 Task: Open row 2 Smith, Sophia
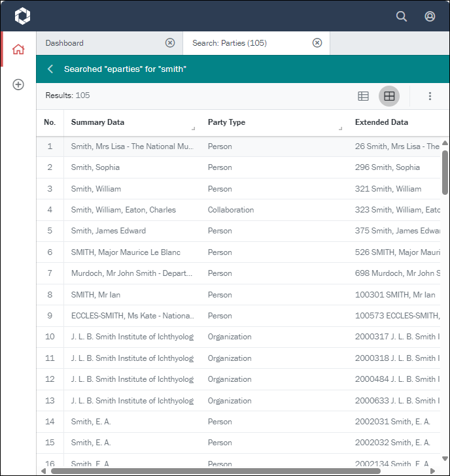pyautogui.click(x=95, y=167)
